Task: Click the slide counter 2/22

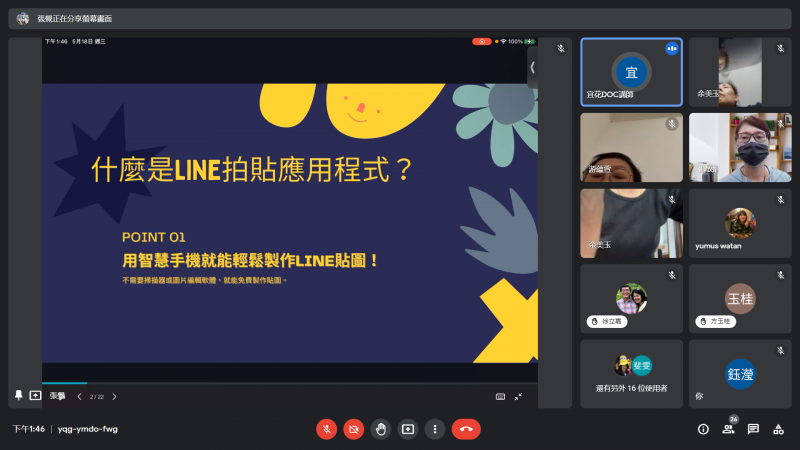Action: 96,396
